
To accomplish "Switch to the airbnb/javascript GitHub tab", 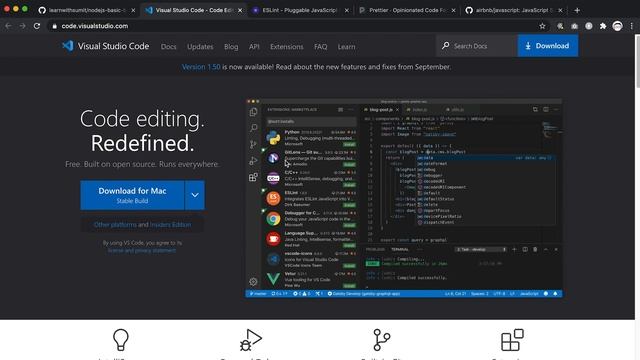I will 514,10.
